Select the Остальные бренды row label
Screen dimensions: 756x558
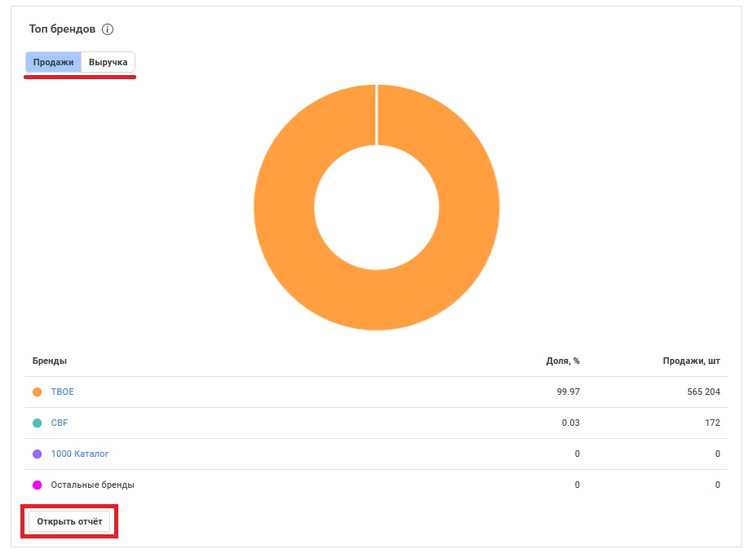pos(92,485)
